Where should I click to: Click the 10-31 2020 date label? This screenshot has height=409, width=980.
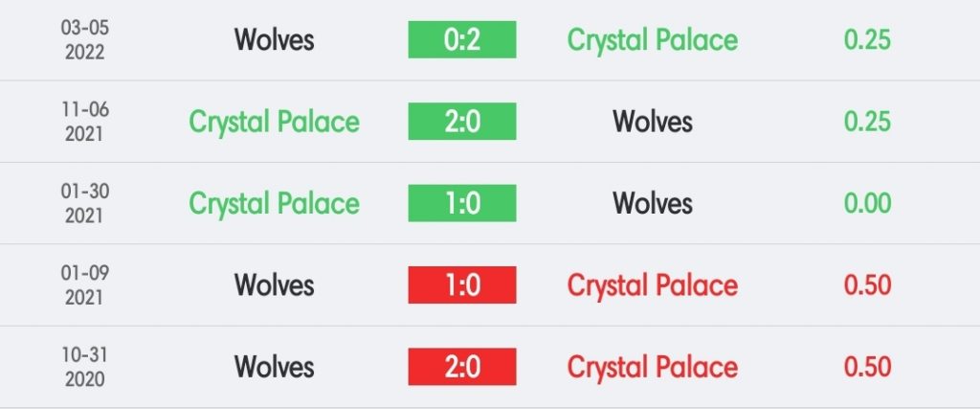pyautogui.click(x=84, y=367)
